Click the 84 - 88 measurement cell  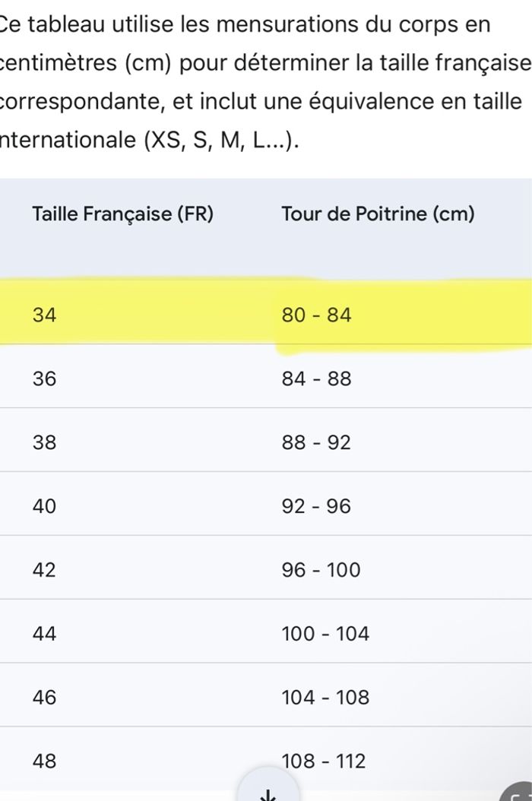tap(316, 378)
